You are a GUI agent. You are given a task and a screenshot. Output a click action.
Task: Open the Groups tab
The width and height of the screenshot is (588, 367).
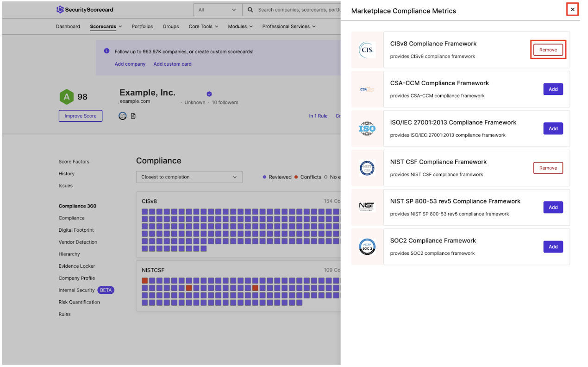(x=171, y=26)
